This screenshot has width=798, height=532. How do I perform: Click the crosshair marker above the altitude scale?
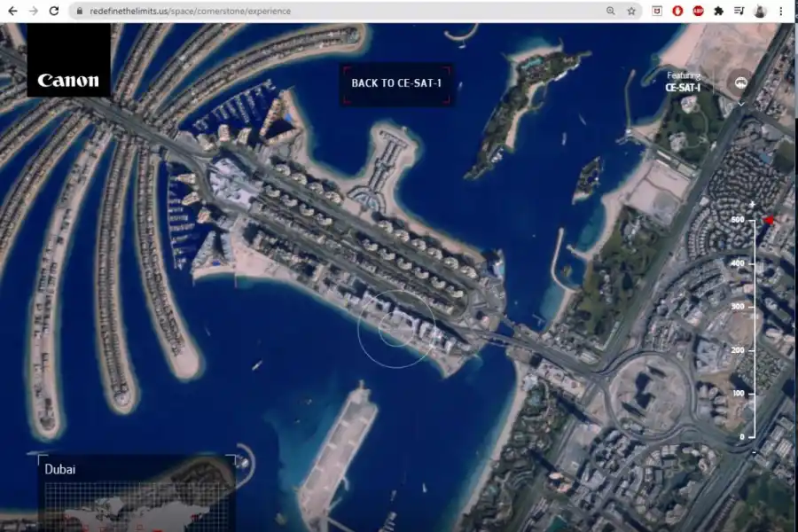pos(751,204)
